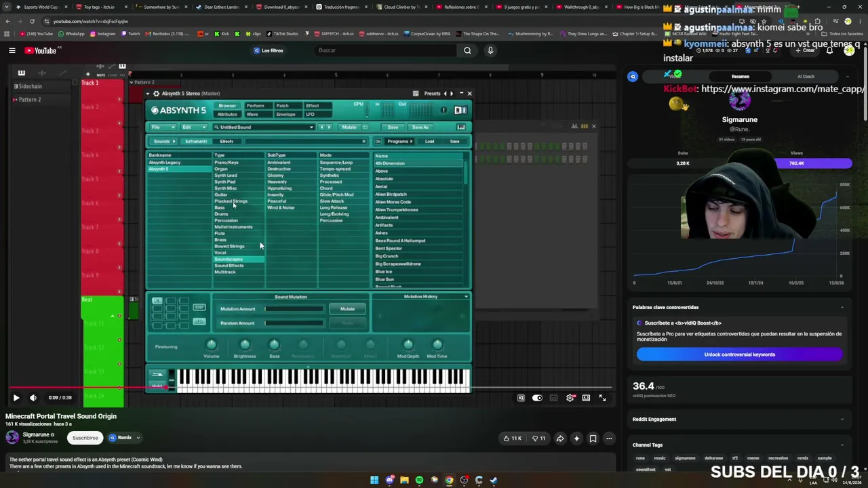Share the video
Screen dimensions: 868x488
point(560,438)
